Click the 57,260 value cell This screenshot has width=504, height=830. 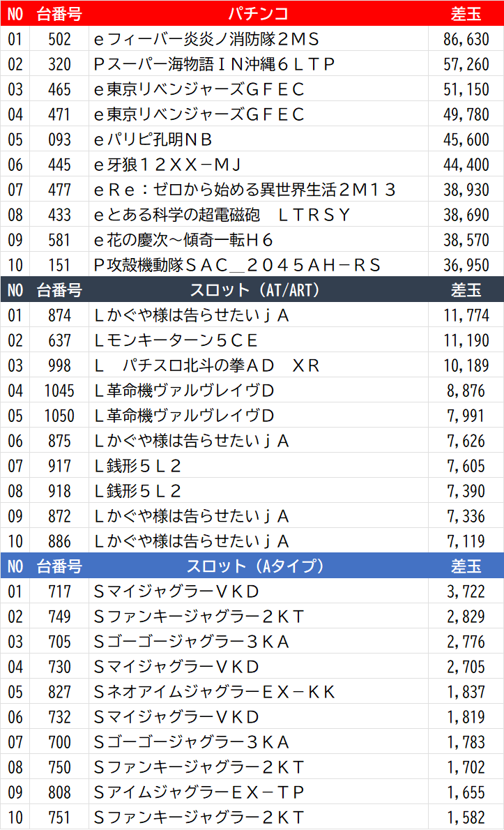pyautogui.click(x=466, y=65)
